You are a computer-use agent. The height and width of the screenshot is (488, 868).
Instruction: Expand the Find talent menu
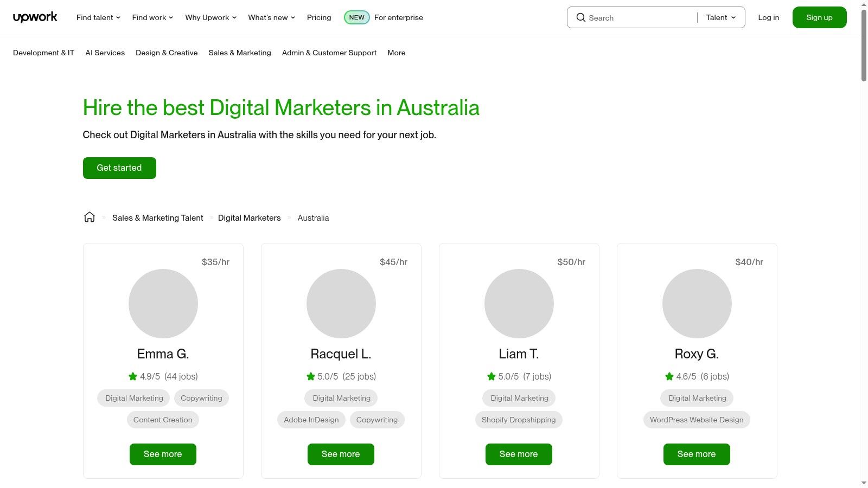[x=99, y=17]
